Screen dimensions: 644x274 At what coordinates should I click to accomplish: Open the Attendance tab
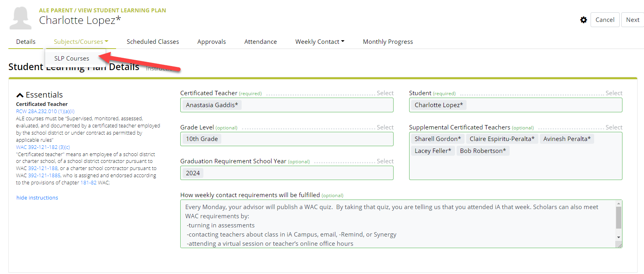click(260, 41)
